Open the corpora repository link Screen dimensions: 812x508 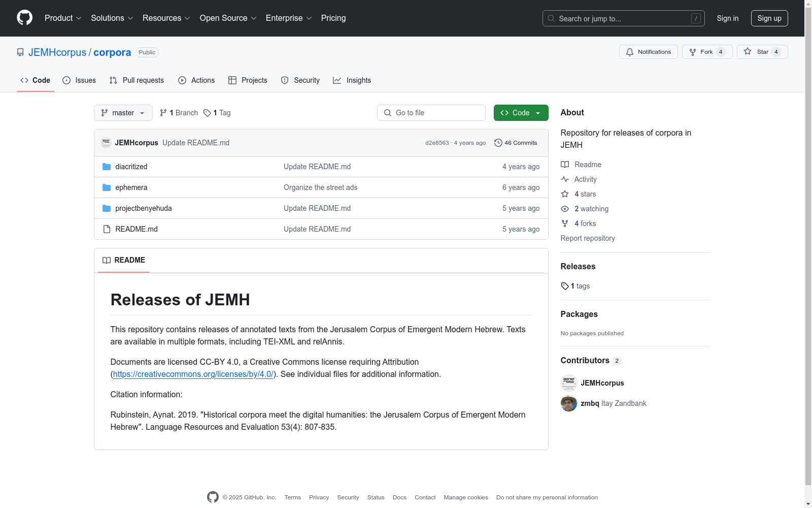(112, 52)
